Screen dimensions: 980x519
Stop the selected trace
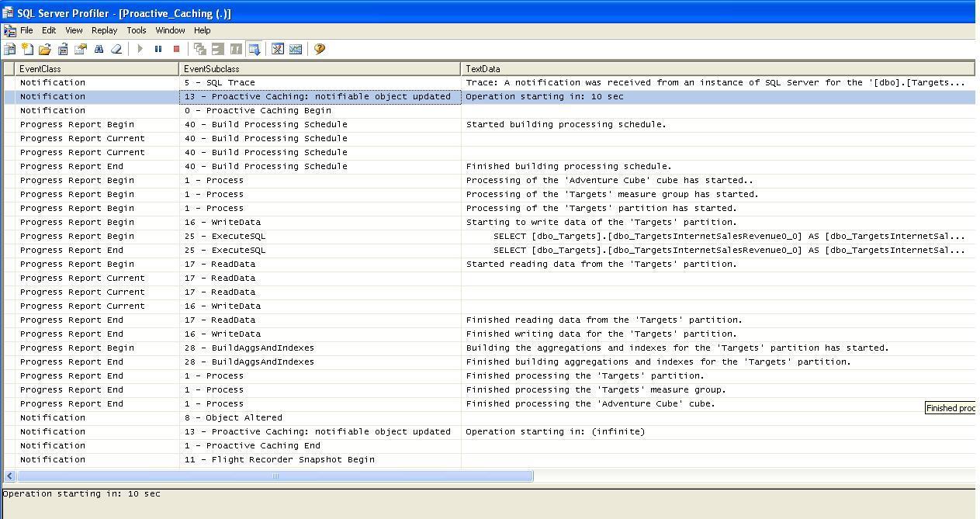[x=176, y=49]
